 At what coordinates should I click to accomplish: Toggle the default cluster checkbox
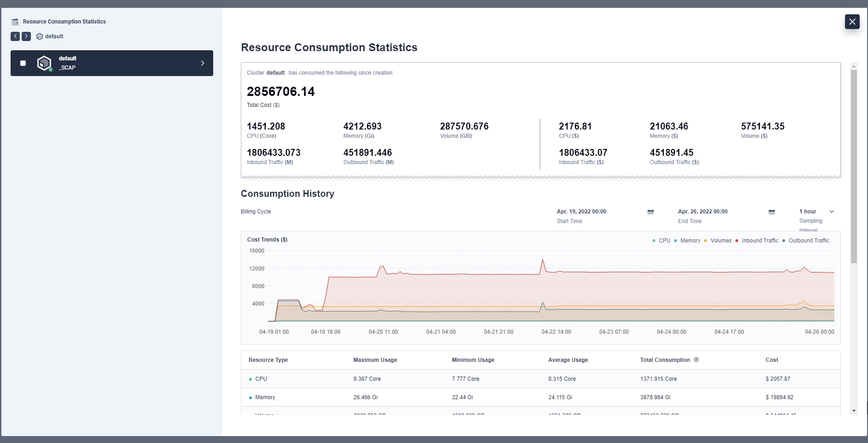pyautogui.click(x=23, y=63)
